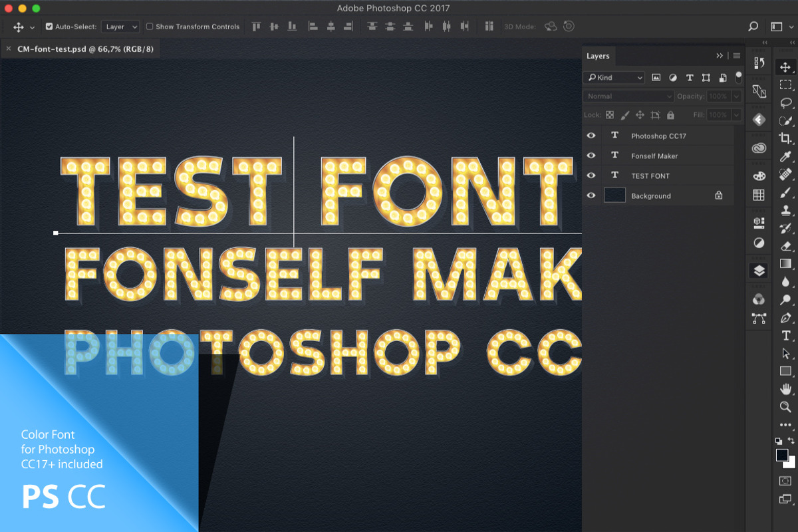Select the Zoom magnifier tool
This screenshot has height=532, width=798.
click(x=785, y=407)
